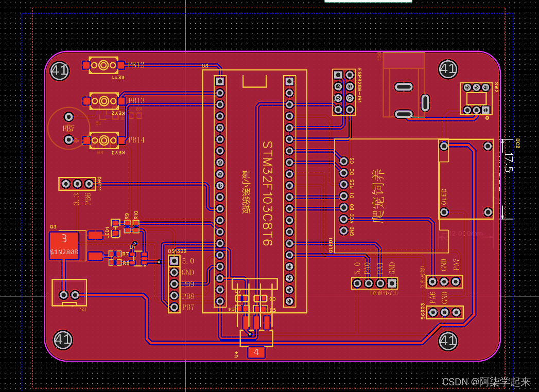Click the OLED1 designator label
Viewport: 539px width, 392px height.
pos(331,245)
